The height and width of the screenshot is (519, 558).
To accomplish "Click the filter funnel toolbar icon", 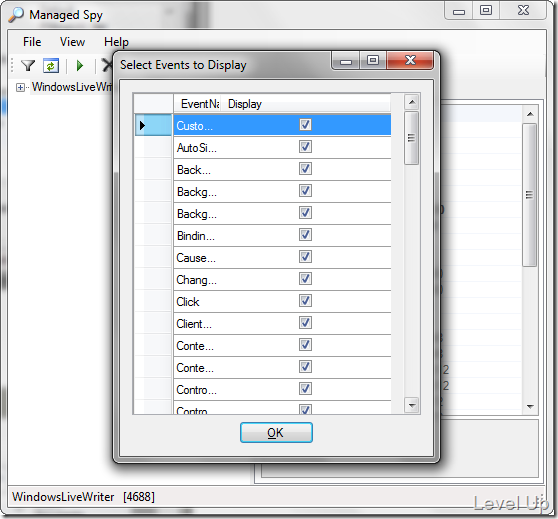I will 28,65.
